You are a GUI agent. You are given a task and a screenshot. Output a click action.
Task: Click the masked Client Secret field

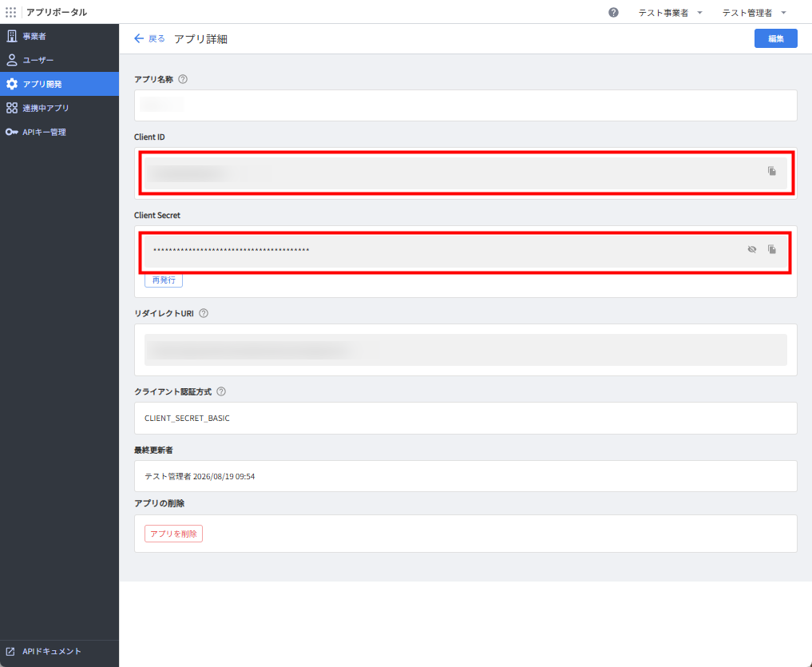465,252
